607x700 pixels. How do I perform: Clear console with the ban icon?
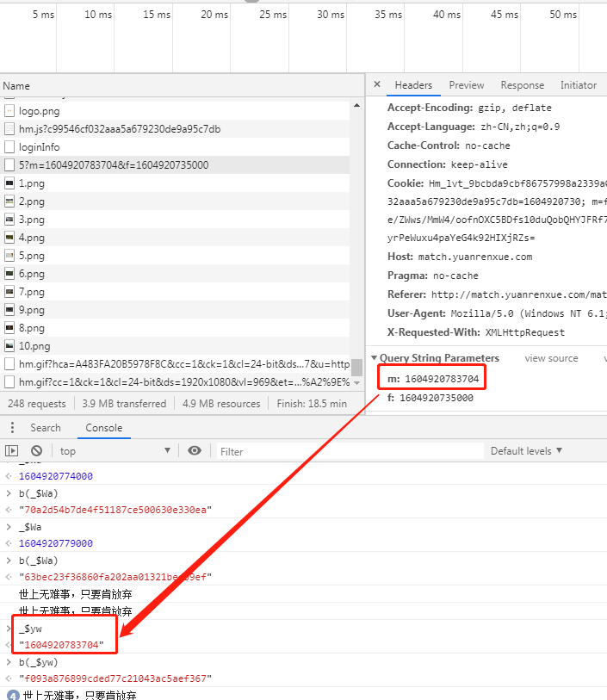click(x=36, y=450)
